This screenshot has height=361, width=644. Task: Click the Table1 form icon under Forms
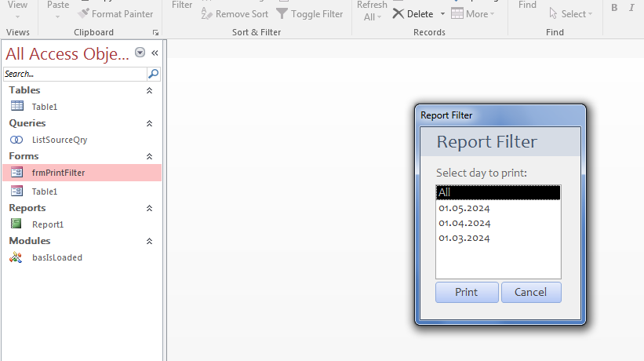point(16,191)
